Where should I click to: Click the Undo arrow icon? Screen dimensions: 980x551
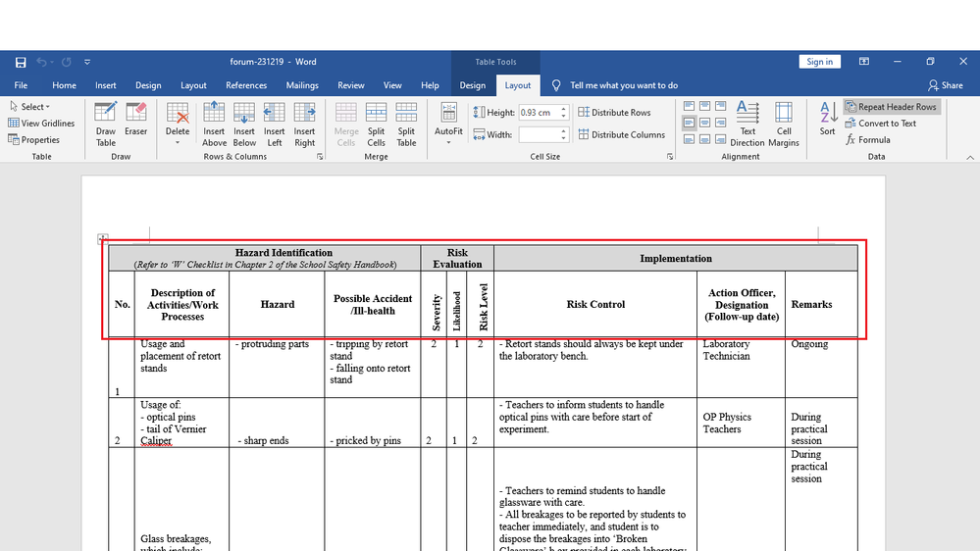[42, 62]
